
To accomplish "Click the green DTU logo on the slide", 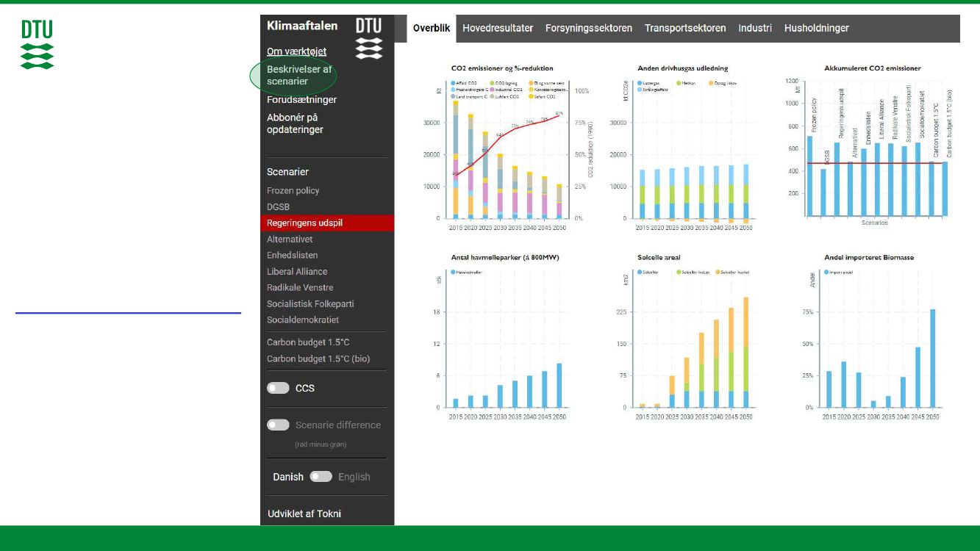I will (37, 45).
